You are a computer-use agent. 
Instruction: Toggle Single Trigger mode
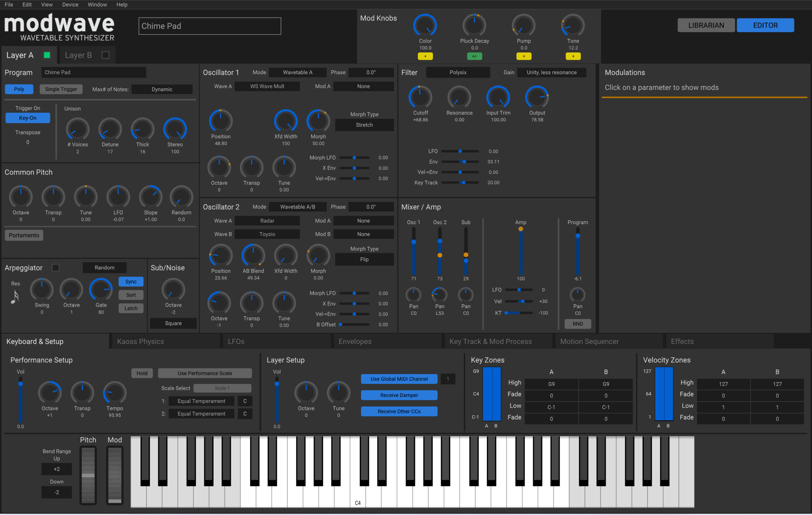click(61, 89)
